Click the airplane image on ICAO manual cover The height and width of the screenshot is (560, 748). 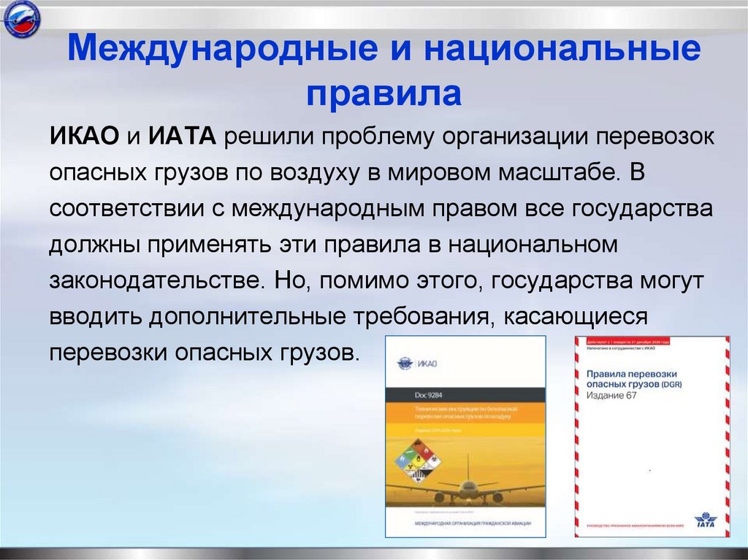coord(470,490)
